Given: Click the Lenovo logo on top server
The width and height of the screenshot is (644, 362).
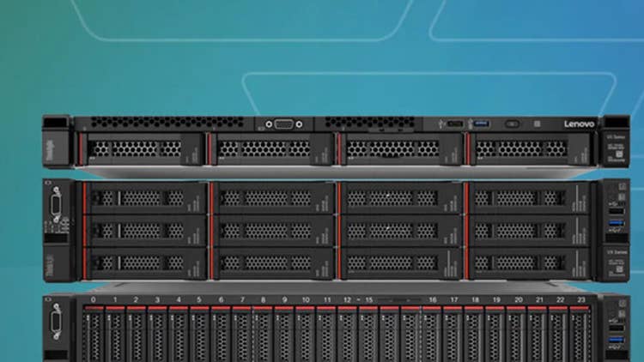Looking at the screenshot, I should 577,124.
